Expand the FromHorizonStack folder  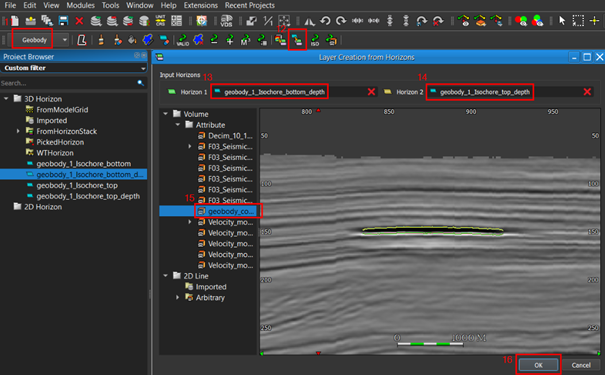pyautogui.click(x=18, y=131)
